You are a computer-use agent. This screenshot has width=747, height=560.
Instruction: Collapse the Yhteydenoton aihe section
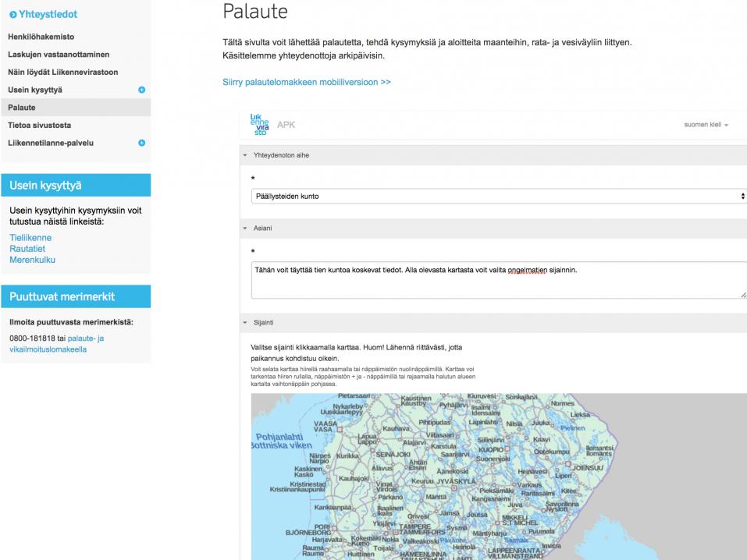point(245,155)
